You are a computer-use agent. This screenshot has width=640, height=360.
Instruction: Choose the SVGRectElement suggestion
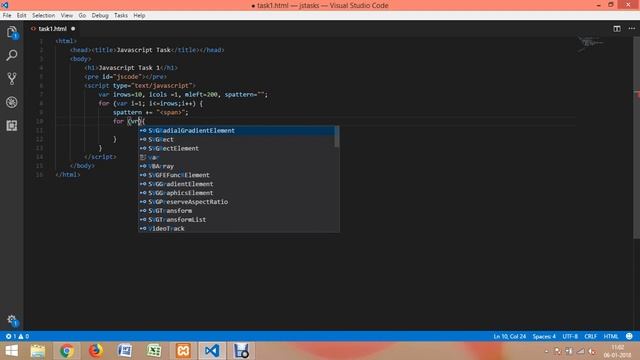point(236,149)
